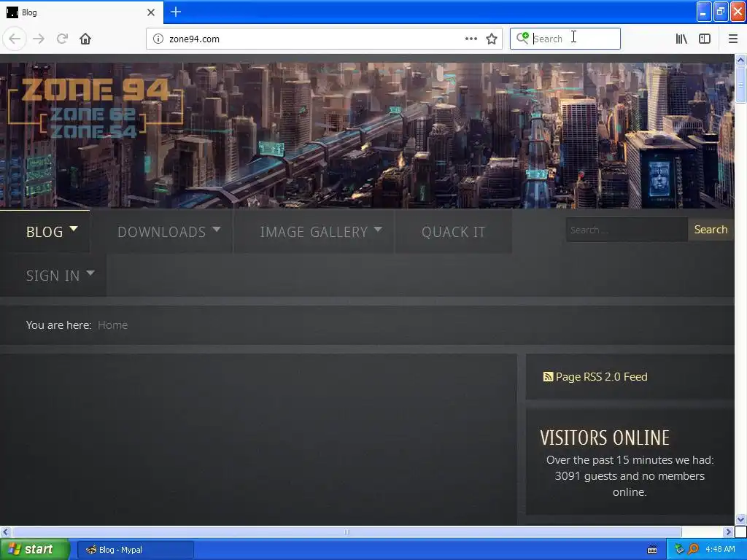Go back using the browser back arrow
This screenshot has height=560, width=747.
click(x=15, y=39)
